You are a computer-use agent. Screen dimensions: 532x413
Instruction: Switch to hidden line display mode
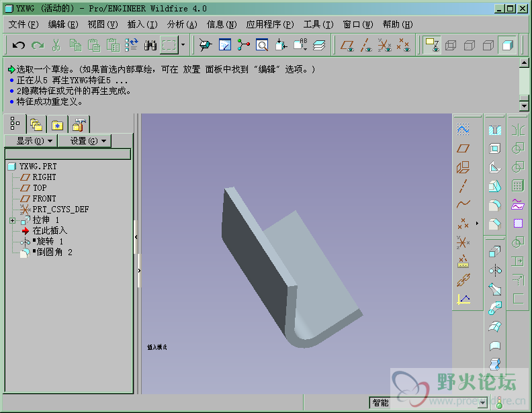click(470, 45)
